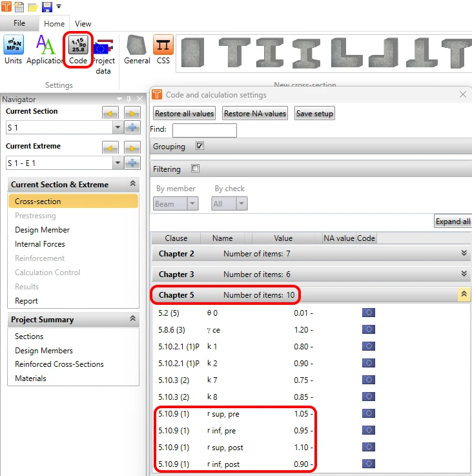The image size is (472, 476).
Task: Expand the Chapter 2 group
Action: click(464, 253)
